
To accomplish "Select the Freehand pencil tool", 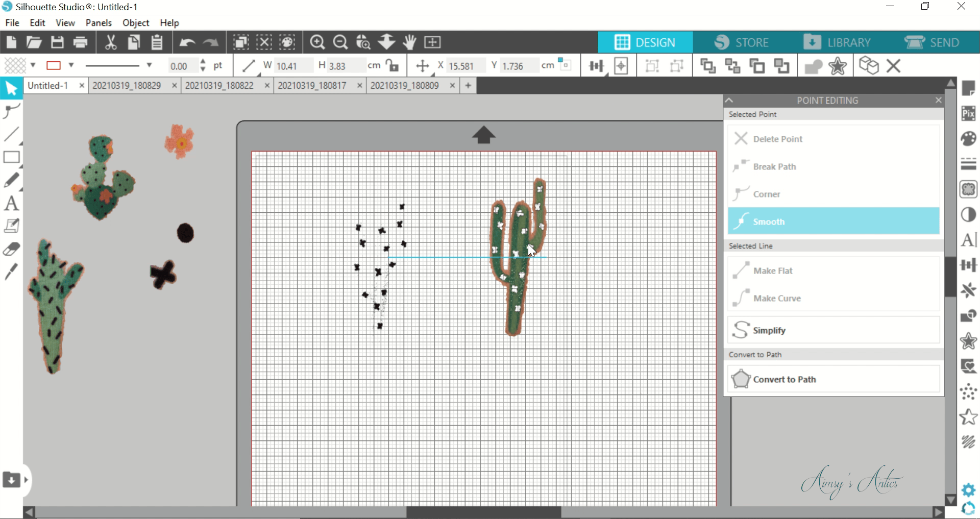I will pyautogui.click(x=11, y=180).
